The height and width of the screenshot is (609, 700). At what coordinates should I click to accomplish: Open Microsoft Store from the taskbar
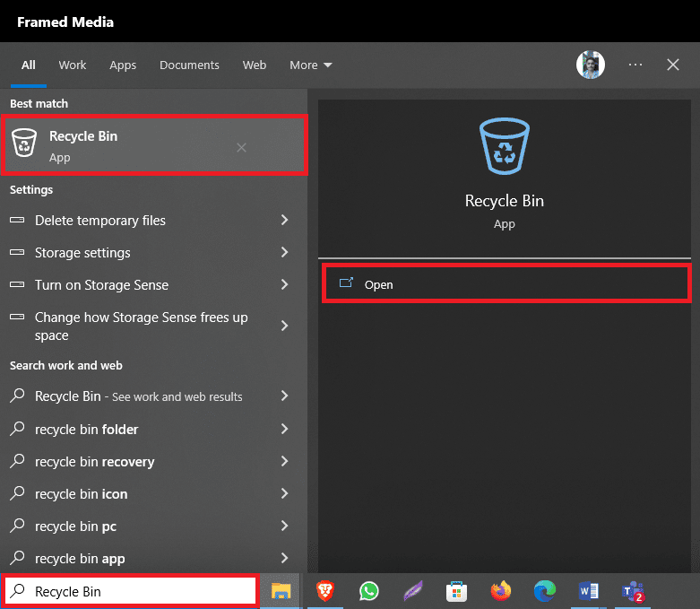pos(456,591)
